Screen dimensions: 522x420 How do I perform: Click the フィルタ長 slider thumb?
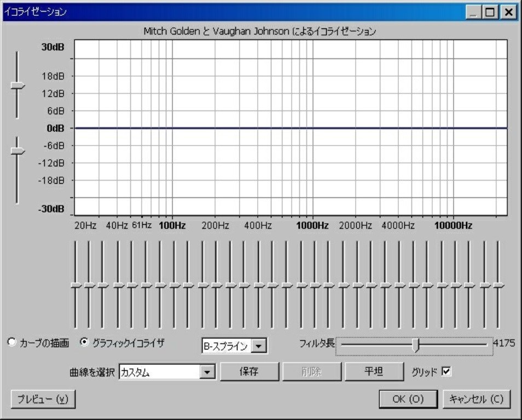coord(415,345)
